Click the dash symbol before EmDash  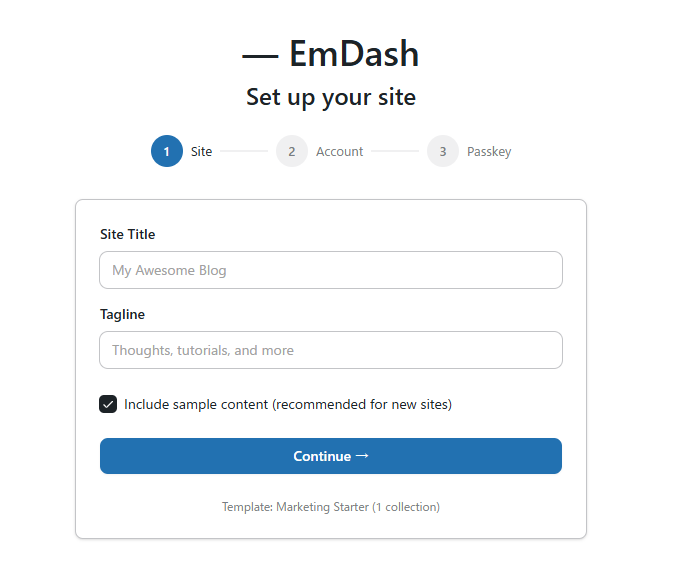coord(260,56)
